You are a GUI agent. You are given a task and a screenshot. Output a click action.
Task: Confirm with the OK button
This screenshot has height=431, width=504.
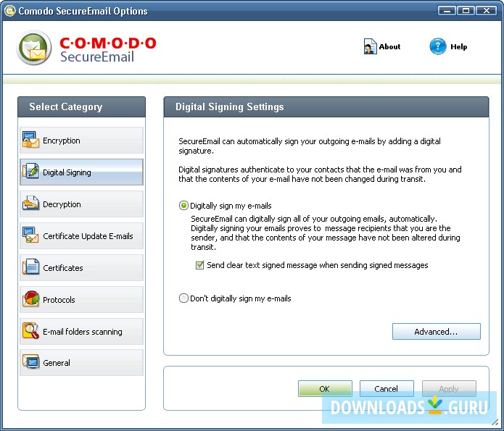click(x=325, y=388)
